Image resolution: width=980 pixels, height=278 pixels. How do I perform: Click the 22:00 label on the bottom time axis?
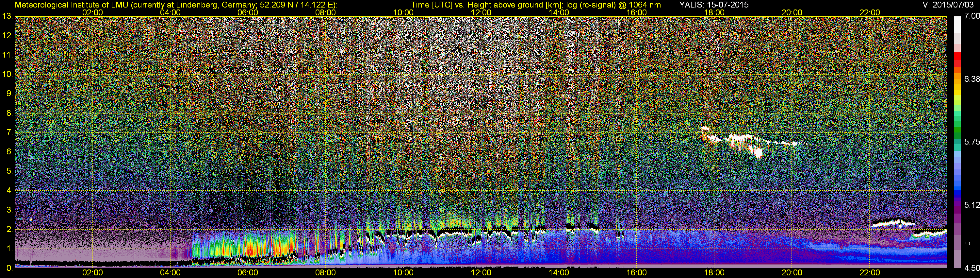click(870, 273)
